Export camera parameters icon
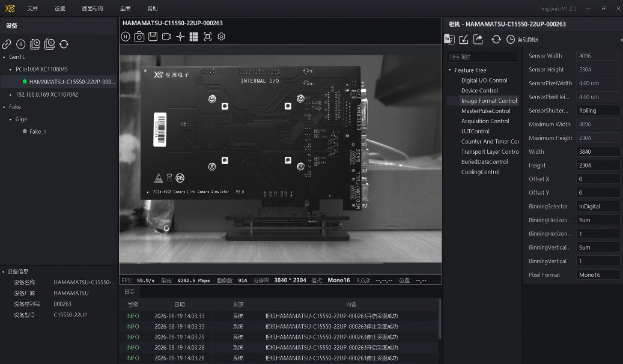Screen dimensions: 623x364 (x=478, y=39)
